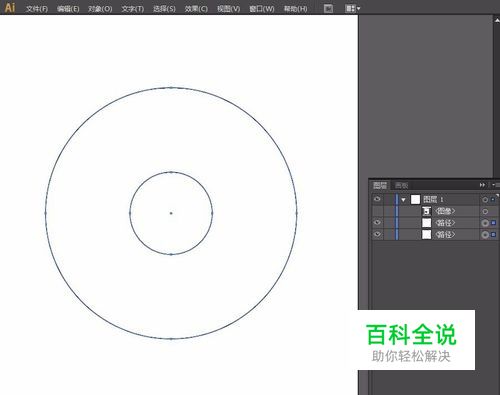
Task: Open the 编辑(E) menu
Action: pos(68,9)
